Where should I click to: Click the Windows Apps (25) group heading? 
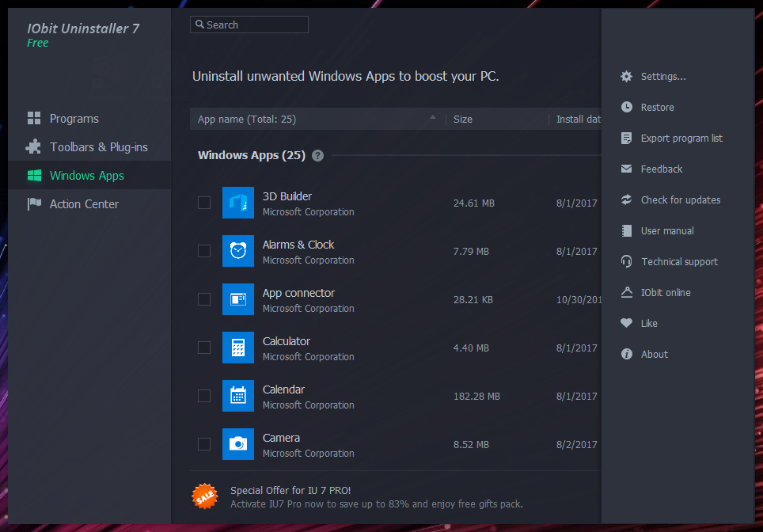[251, 155]
